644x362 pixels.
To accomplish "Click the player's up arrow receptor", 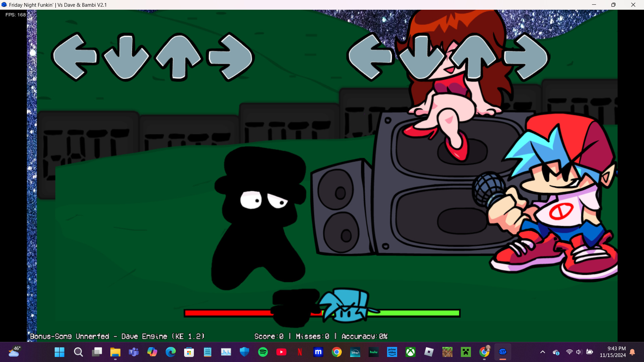I will pos(474,57).
